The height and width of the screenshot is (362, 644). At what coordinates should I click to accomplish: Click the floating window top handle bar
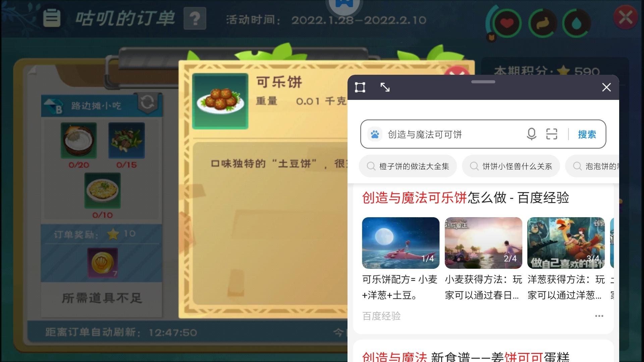click(x=483, y=82)
